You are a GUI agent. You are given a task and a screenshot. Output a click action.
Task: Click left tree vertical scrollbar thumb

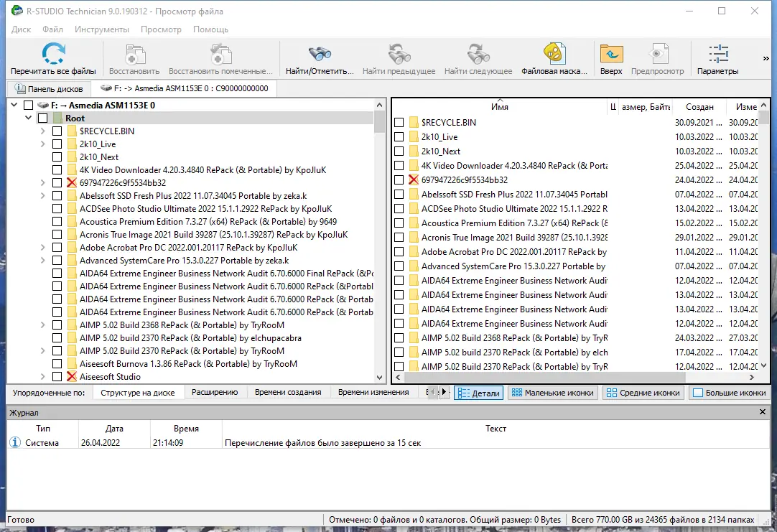coord(380,122)
